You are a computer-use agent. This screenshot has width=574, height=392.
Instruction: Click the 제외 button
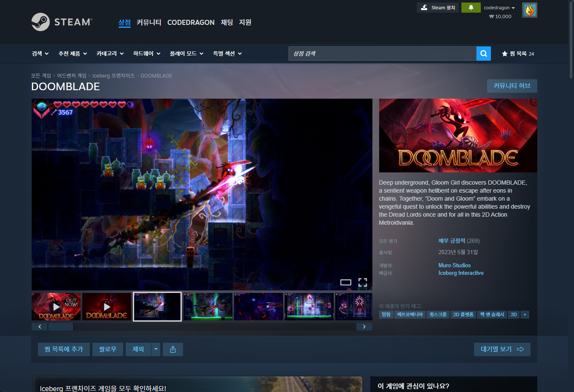coord(138,349)
